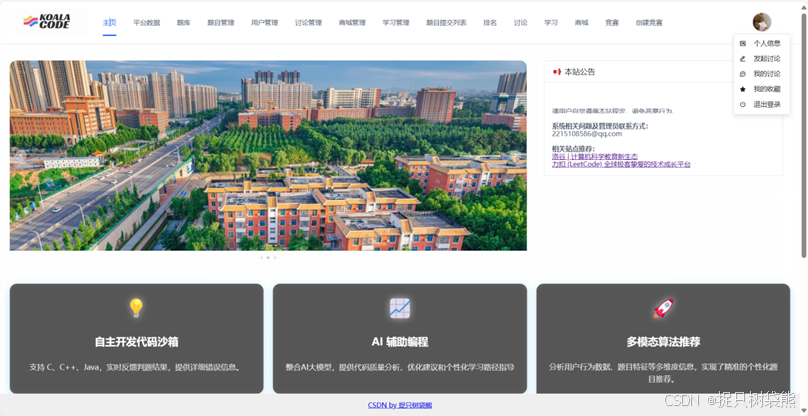808x416 pixels.
Task: Click the scrollbar down arrow
Action: tap(803, 411)
